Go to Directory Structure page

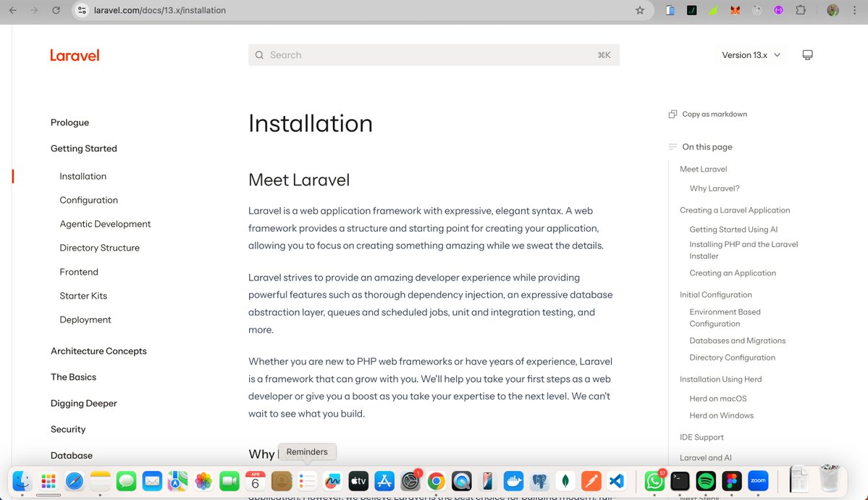(x=100, y=248)
